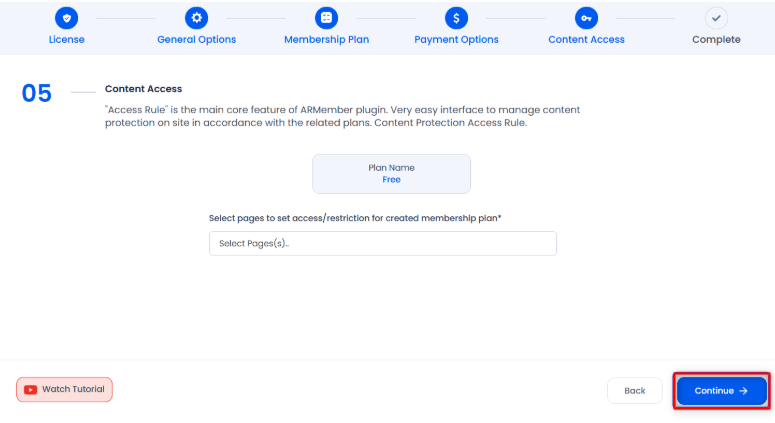Open Payment Options step label
The height and width of the screenshot is (423, 775).
click(456, 40)
